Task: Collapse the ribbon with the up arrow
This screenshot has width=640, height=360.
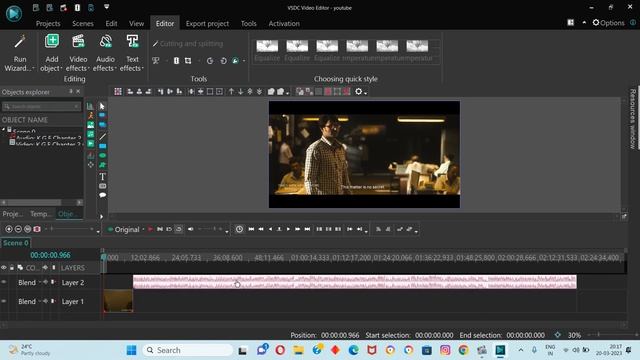Action: 584,23
